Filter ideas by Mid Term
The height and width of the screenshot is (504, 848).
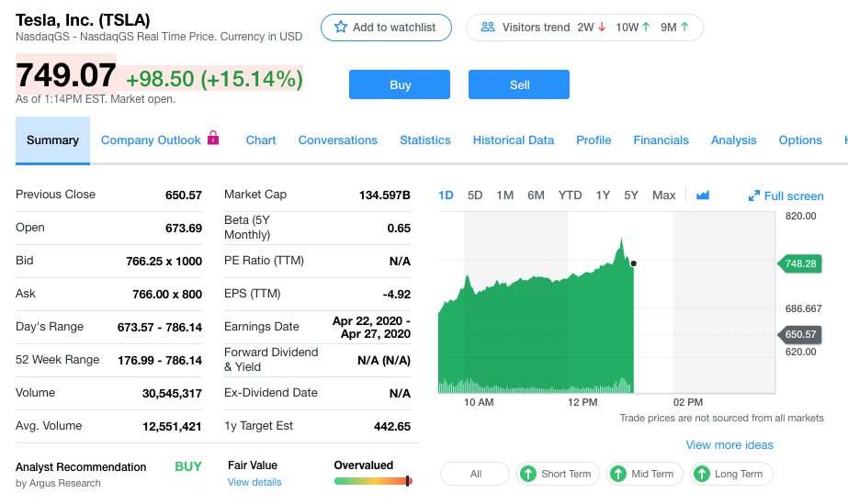(x=645, y=474)
